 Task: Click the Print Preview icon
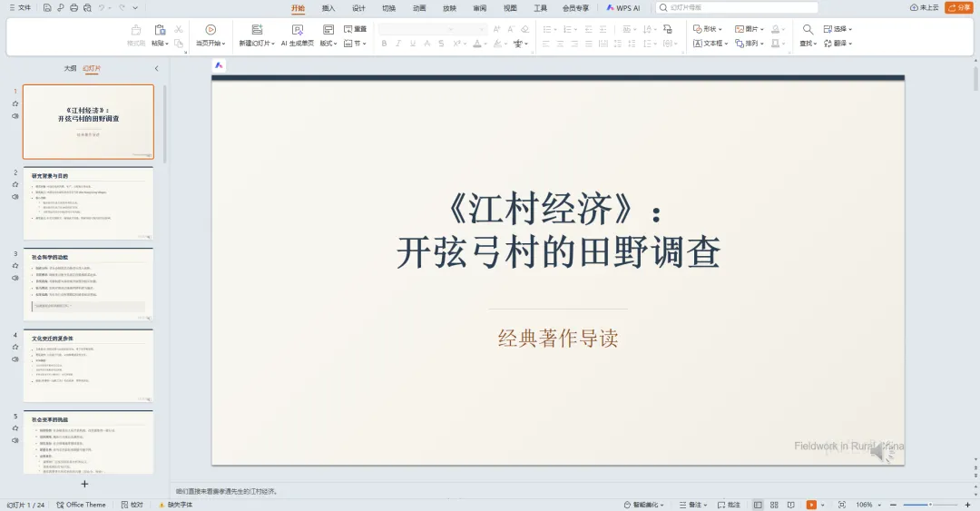[87, 7]
